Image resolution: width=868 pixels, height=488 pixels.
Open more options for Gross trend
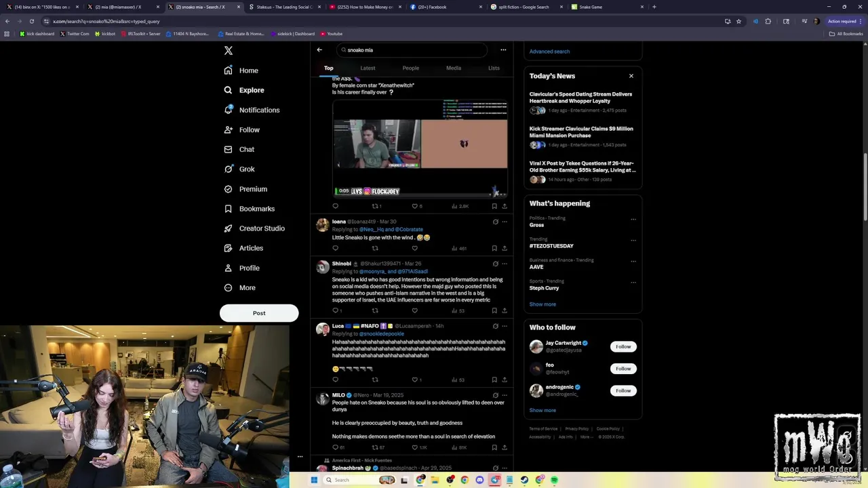click(x=633, y=219)
